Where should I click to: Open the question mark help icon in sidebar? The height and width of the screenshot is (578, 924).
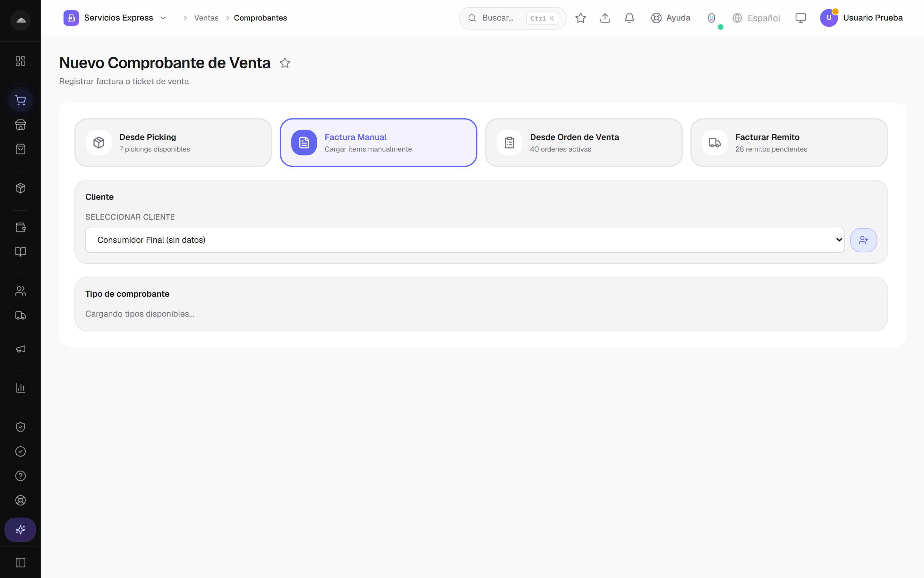pyautogui.click(x=20, y=476)
